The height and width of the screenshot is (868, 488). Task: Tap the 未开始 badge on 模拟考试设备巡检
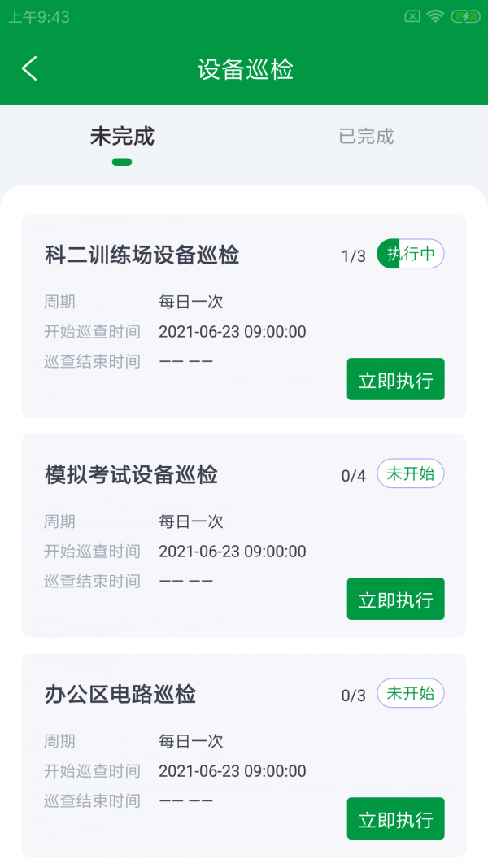[410, 473]
